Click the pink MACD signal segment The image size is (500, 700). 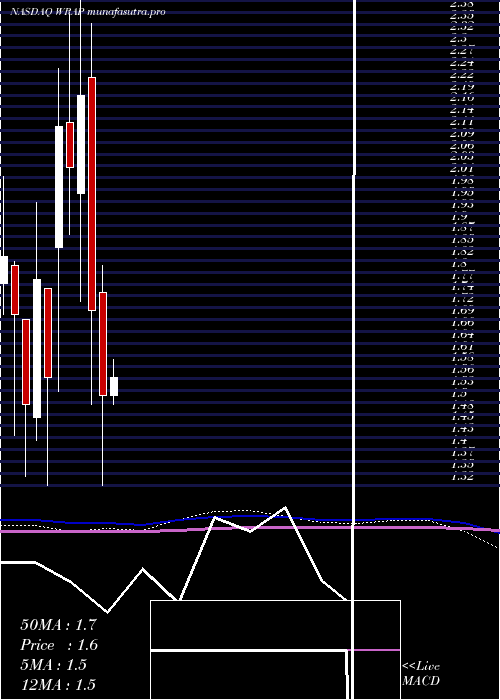coord(374,650)
